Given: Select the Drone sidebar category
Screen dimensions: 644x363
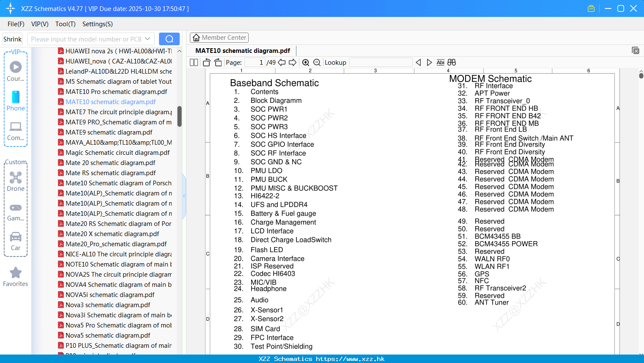Looking at the screenshot, I should [16, 181].
